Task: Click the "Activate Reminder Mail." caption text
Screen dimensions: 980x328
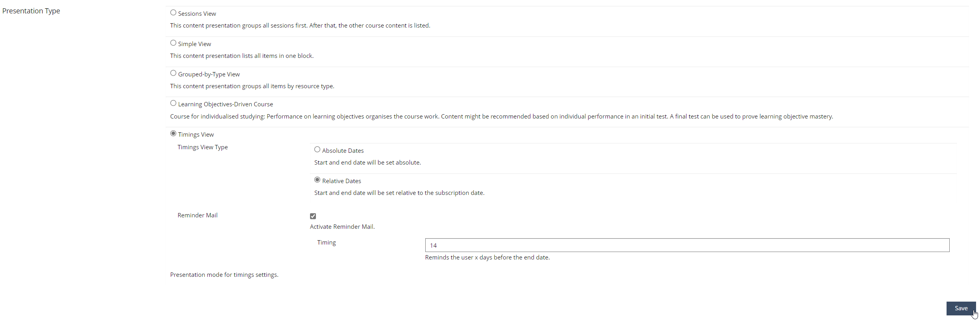Action: coord(342,227)
